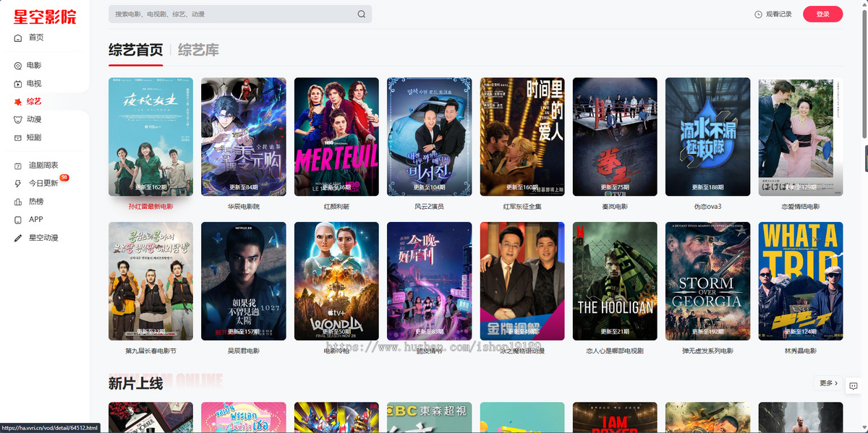Screen dimensions: 868x433
Task: Open the 金牌调解 poster
Action: tap(522, 281)
